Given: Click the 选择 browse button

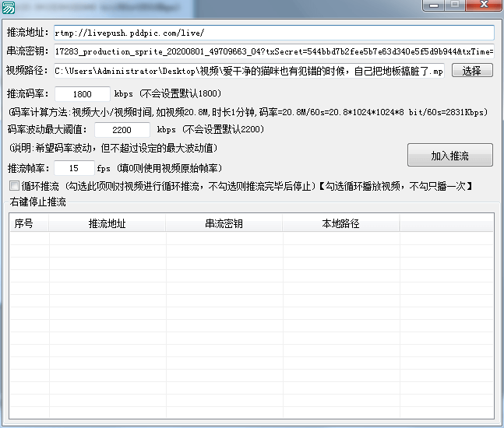Looking at the screenshot, I should coord(472,71).
